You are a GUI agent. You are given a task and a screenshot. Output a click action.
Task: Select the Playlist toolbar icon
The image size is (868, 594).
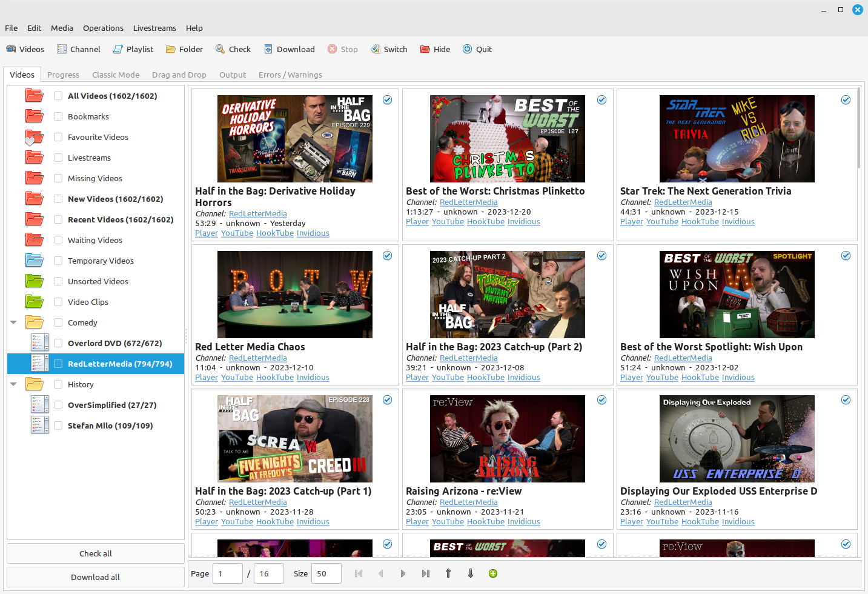pyautogui.click(x=133, y=49)
